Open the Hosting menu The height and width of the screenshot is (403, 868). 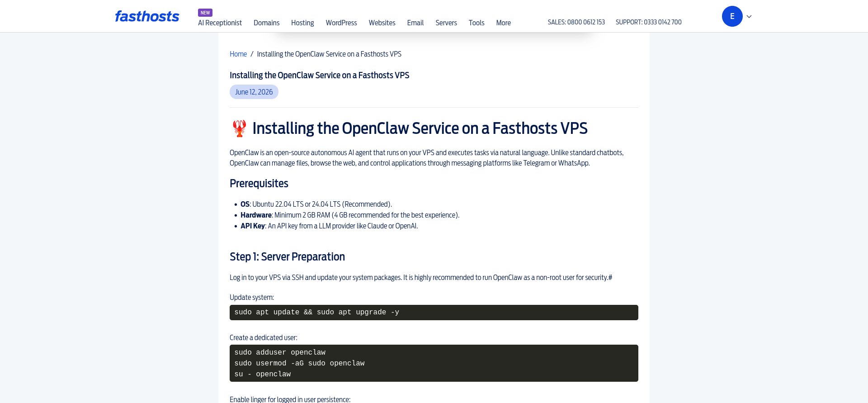[x=302, y=23]
